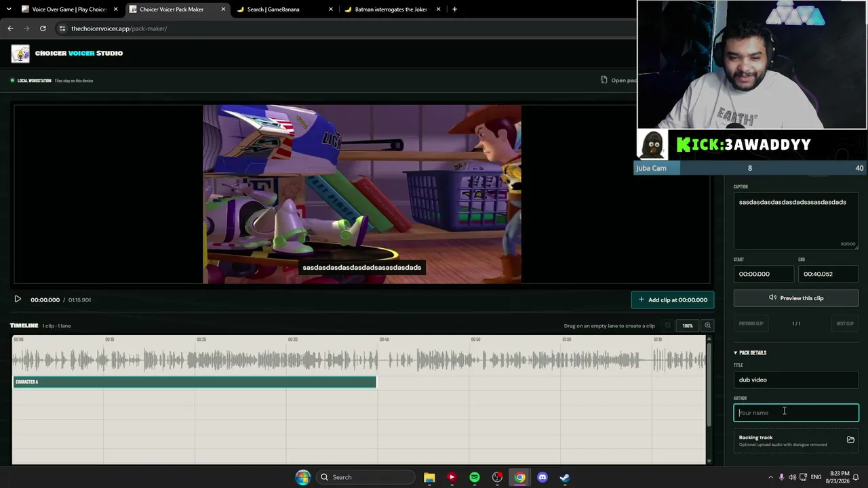Click the Author name input field
868x488 pixels.
796,413
